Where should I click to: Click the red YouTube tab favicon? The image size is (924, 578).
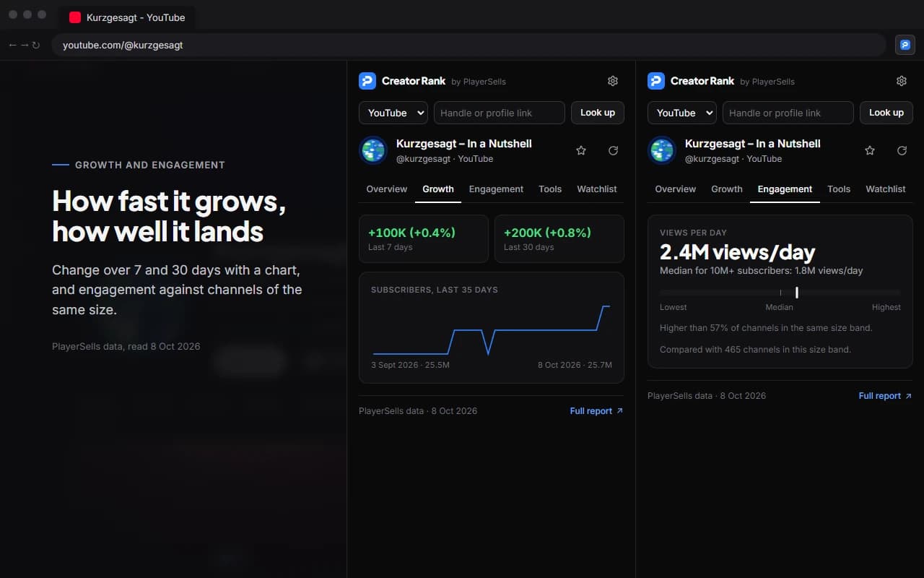coord(75,17)
